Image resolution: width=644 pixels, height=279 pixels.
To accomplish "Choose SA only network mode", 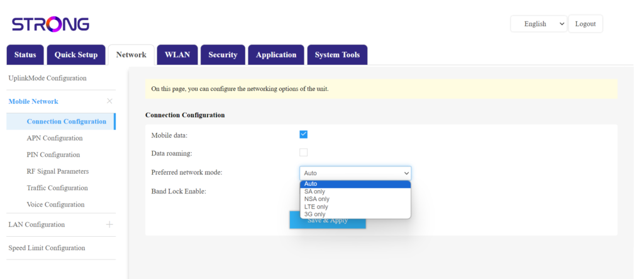I will tap(355, 191).
